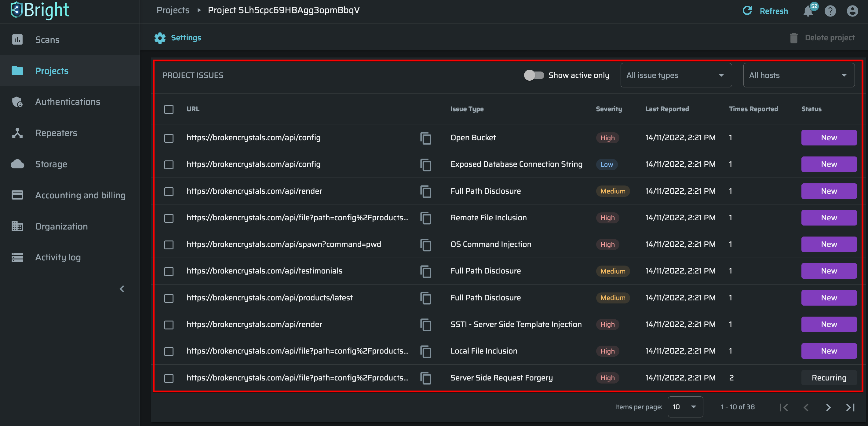
Task: Toggle Show active only switch
Action: [534, 75]
